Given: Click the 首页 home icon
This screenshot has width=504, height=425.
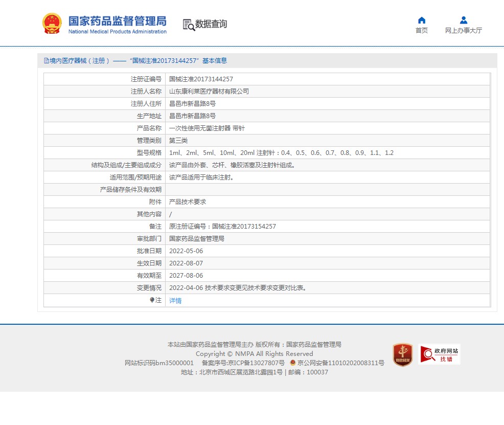Looking at the screenshot, I should click(422, 20).
